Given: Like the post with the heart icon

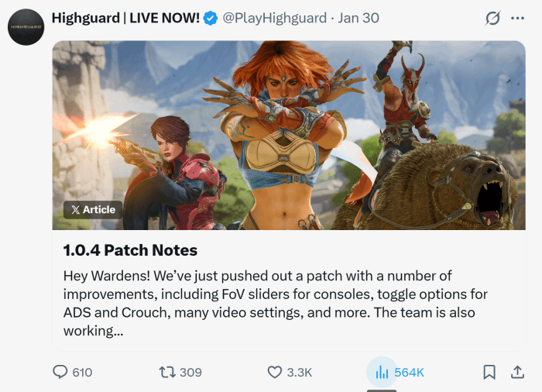Looking at the screenshot, I should (x=275, y=373).
